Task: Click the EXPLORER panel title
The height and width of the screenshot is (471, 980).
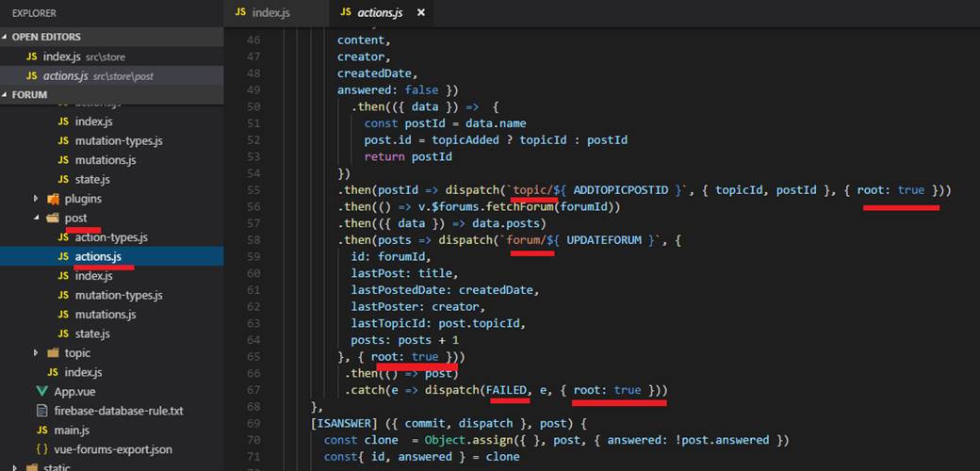Action: coord(34,12)
